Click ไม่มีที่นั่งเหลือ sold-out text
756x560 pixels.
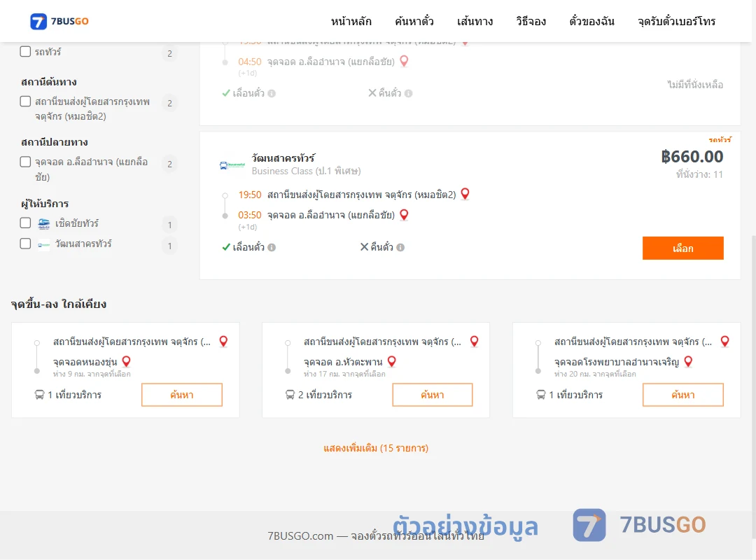pyautogui.click(x=695, y=85)
